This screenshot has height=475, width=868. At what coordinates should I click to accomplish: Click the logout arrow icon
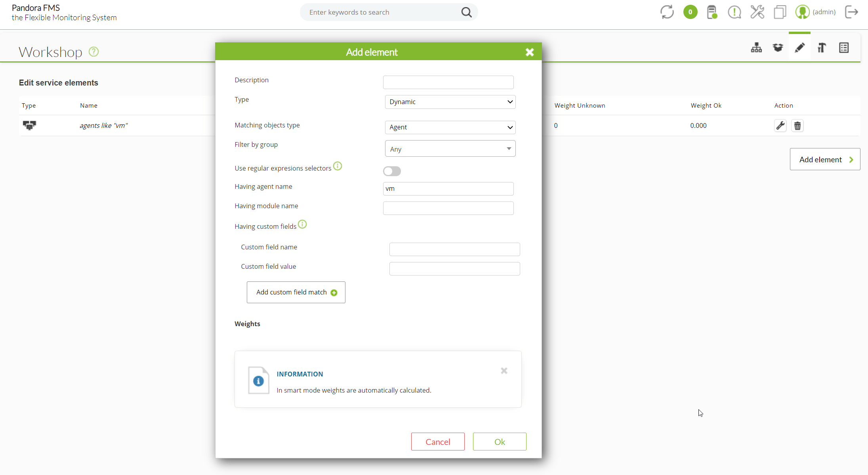[851, 12]
